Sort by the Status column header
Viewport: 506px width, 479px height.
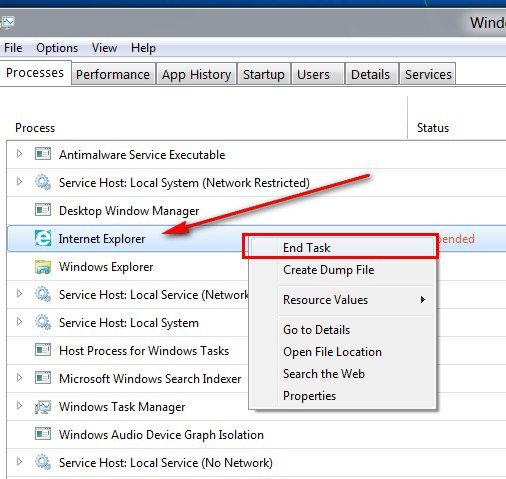click(x=433, y=128)
